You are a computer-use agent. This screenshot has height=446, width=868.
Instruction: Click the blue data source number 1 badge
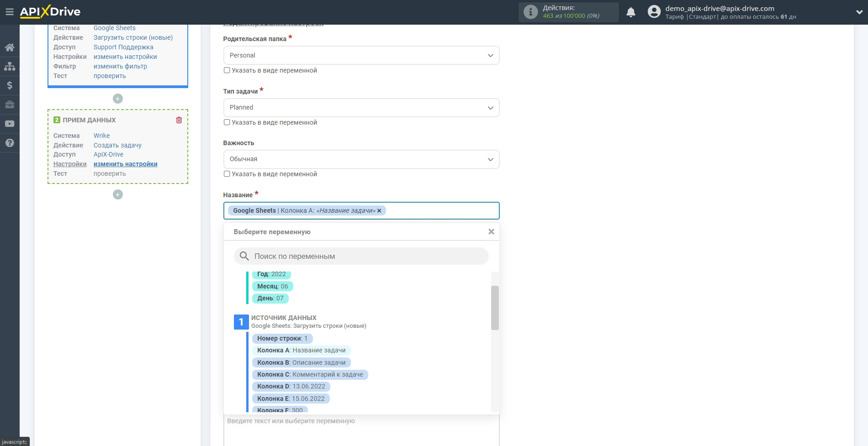241,322
